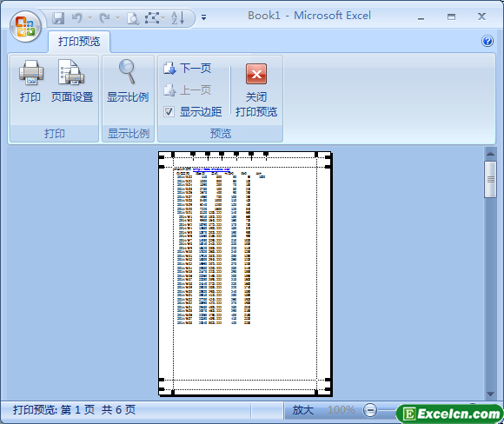Select the 打印预览 ribbon tab
This screenshot has width=504, height=424.
click(x=79, y=42)
